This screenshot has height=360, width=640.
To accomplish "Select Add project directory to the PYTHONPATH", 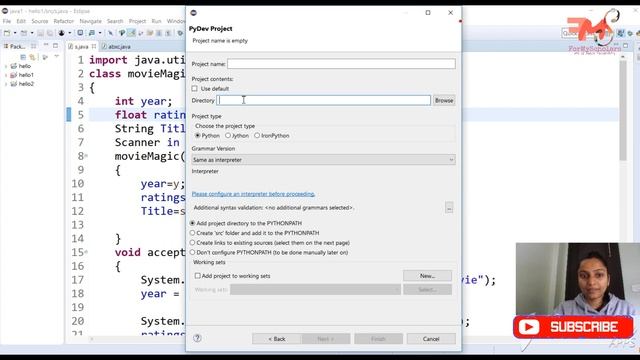I will coord(193,223).
